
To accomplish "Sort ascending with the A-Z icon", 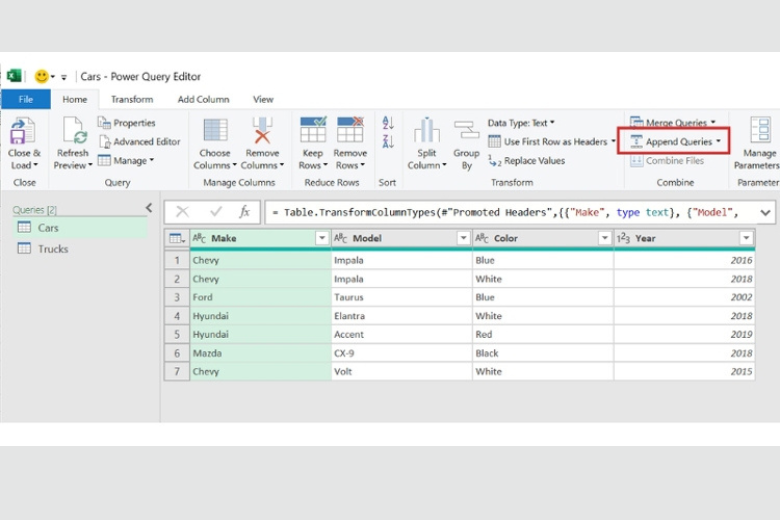I will click(388, 123).
